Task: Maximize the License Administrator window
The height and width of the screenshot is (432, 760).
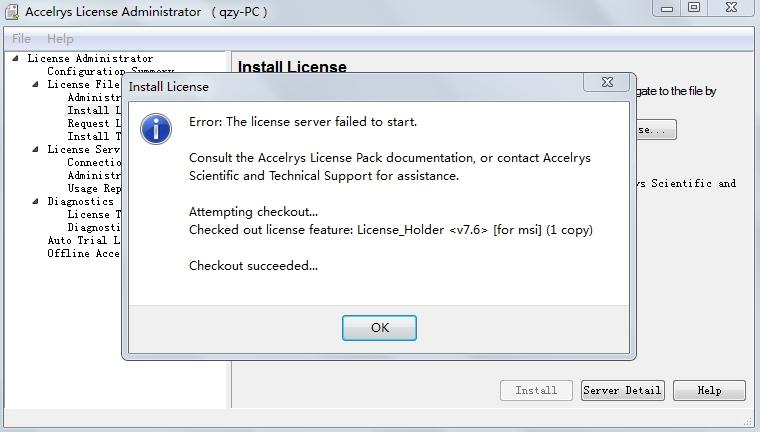Action: pos(693,8)
